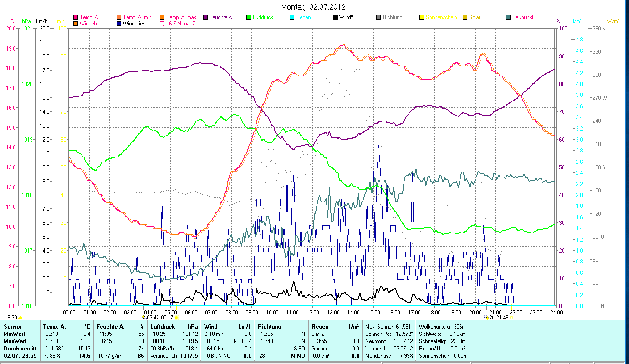Screen dimensions: 629x364
Task: Click the °C axis unit label
Action: click(x=11, y=21)
